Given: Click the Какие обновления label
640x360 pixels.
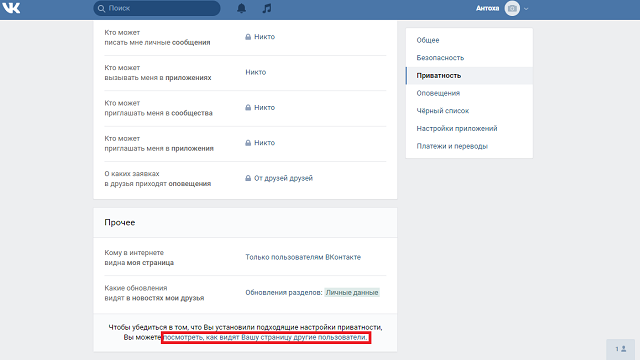Looking at the screenshot, I should [x=154, y=293].
